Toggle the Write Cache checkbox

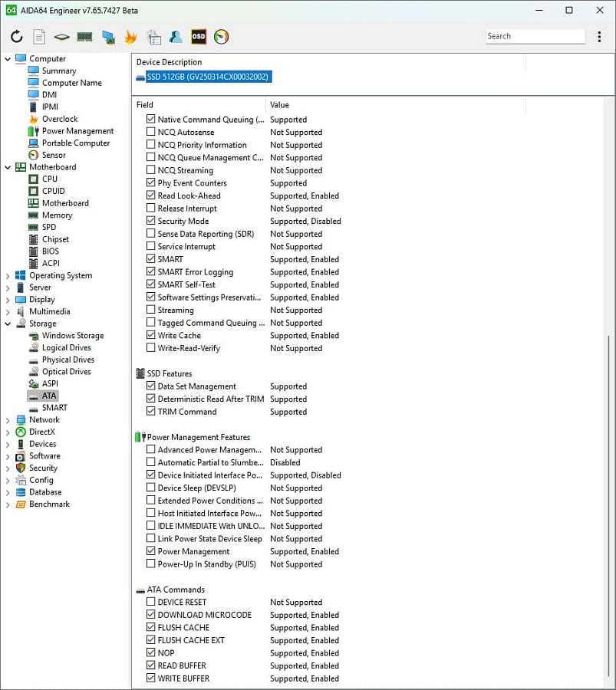[150, 335]
